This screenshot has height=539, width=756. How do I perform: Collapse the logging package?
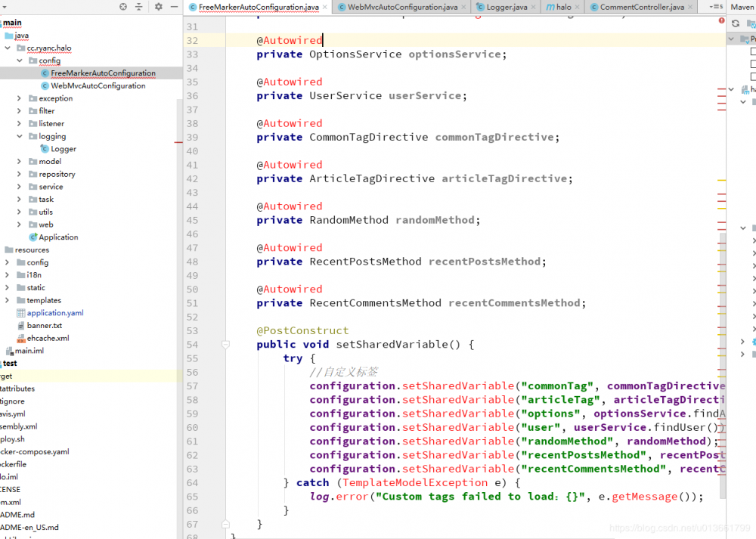[20, 136]
